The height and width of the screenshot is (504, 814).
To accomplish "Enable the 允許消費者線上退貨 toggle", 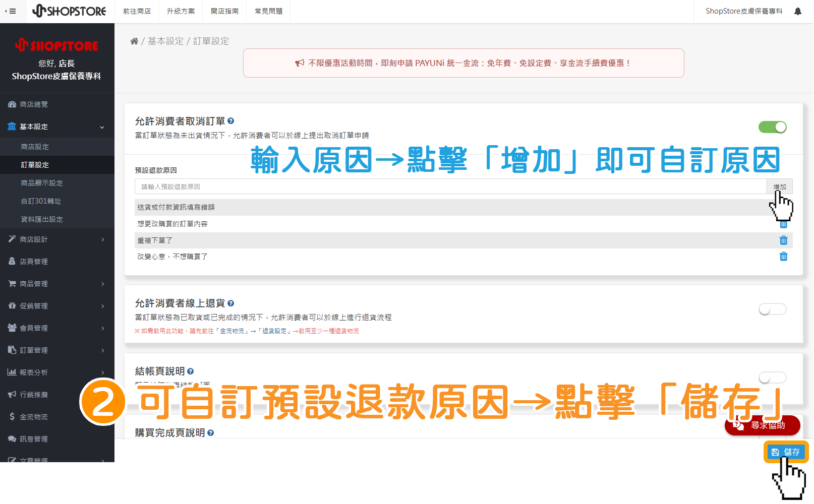I will point(772,308).
